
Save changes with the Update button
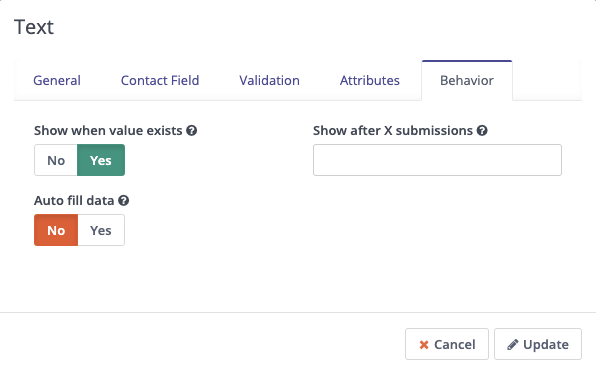[x=538, y=344]
